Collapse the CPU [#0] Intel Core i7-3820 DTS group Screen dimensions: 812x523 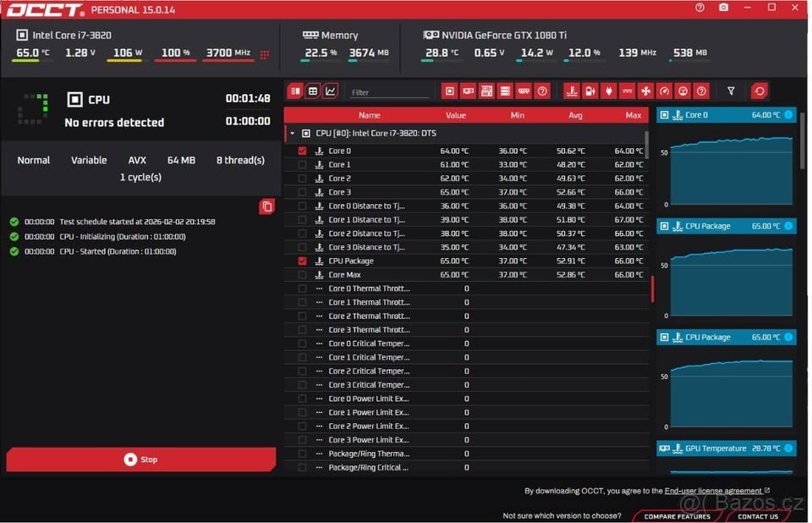point(293,134)
